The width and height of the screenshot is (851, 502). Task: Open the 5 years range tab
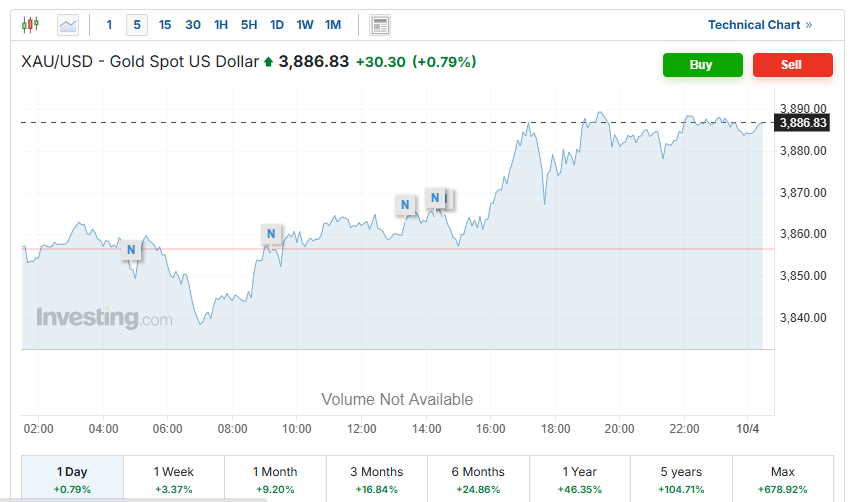click(x=681, y=478)
